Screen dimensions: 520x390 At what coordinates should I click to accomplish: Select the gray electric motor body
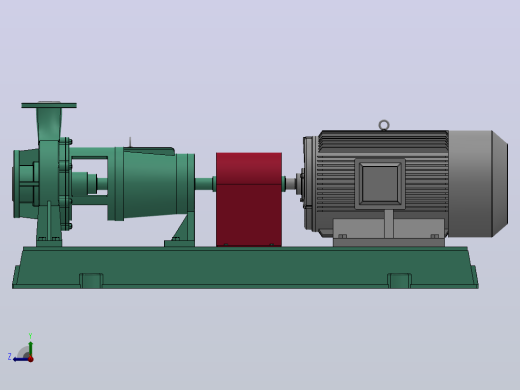[383, 184]
